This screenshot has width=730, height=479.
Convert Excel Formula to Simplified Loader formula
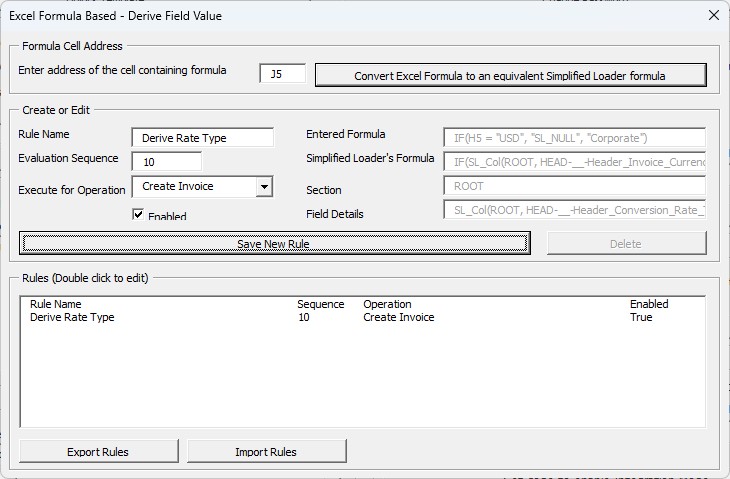coord(511,75)
